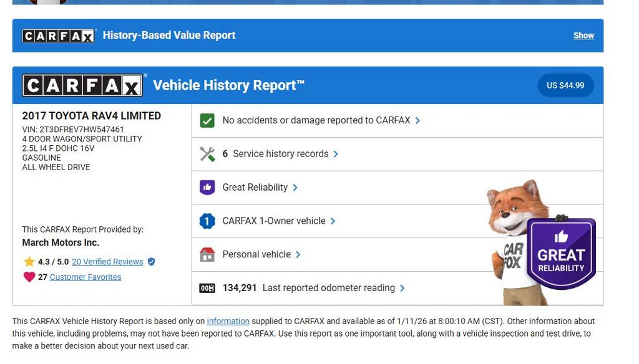Click the yellow star rating icon
Viewport: 639px width, 364px height.
click(29, 262)
